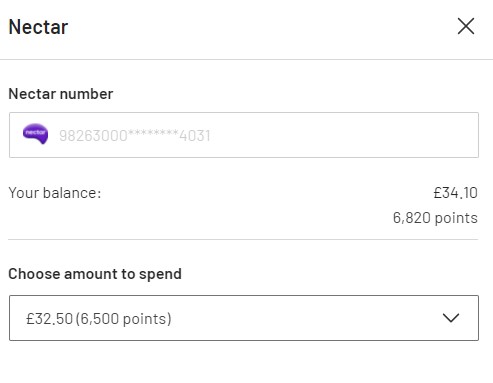Image resolution: width=493 pixels, height=383 pixels.
Task: Click the 'Choose amount to spend' heading
Action: tap(95, 274)
